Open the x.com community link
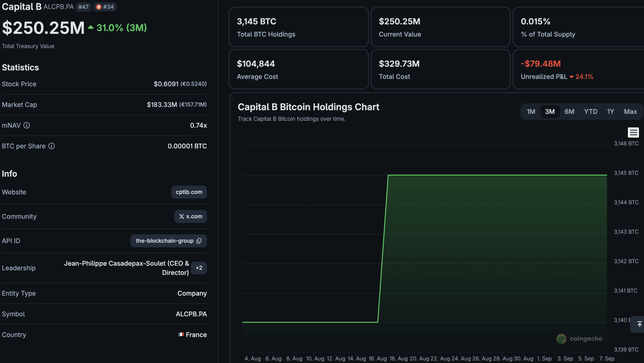Screen dimensions: 644x363 [190, 216]
